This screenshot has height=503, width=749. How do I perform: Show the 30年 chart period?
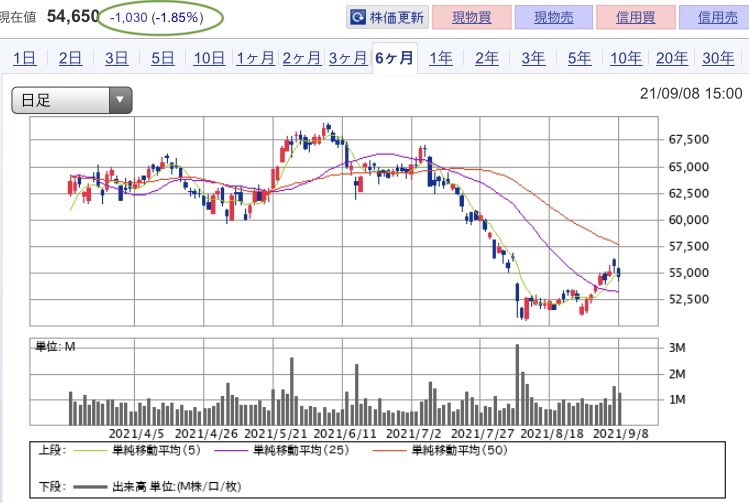[718, 58]
